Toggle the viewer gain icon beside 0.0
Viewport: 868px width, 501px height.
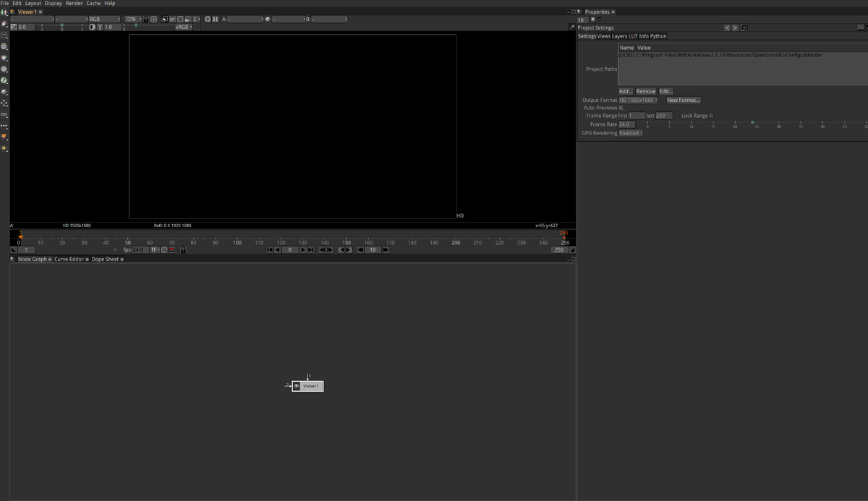tap(14, 27)
